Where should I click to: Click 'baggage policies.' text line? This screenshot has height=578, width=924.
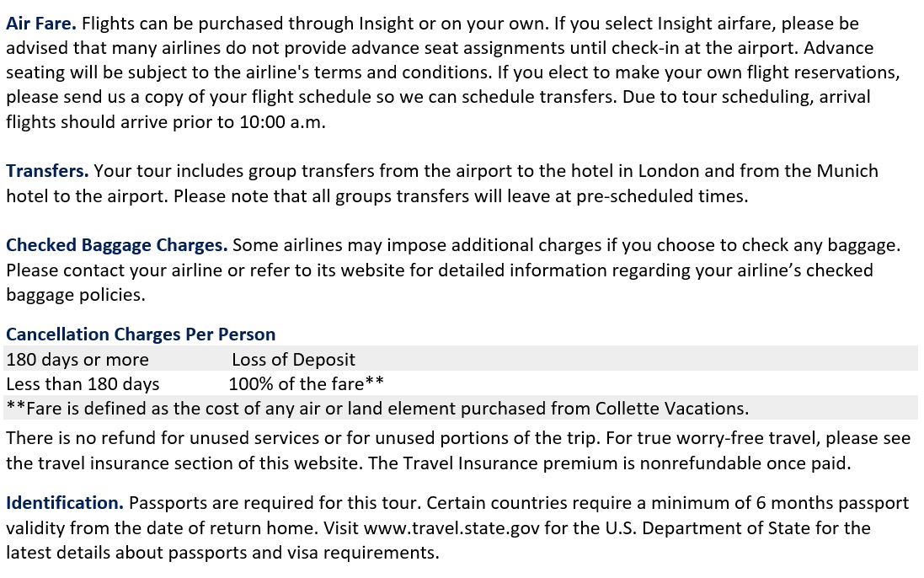pyautogui.click(x=76, y=295)
